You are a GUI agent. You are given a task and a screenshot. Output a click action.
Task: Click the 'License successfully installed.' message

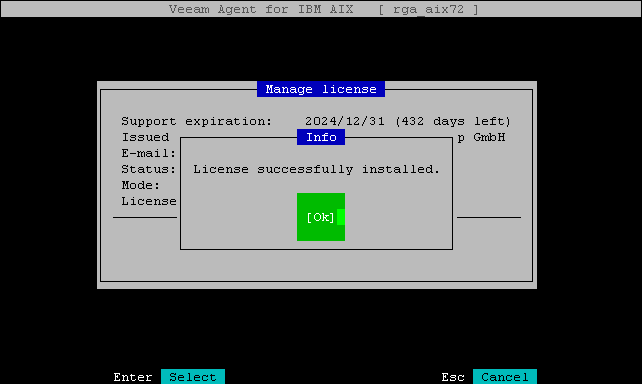316,169
